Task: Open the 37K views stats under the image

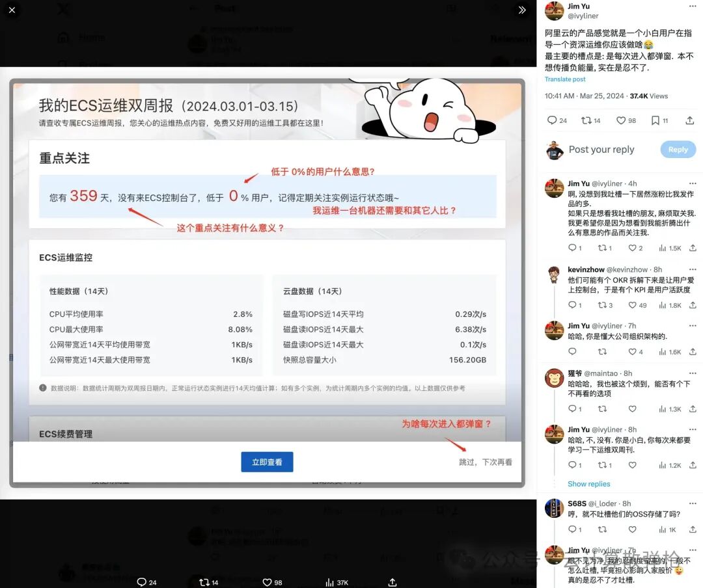Action: click(337, 582)
